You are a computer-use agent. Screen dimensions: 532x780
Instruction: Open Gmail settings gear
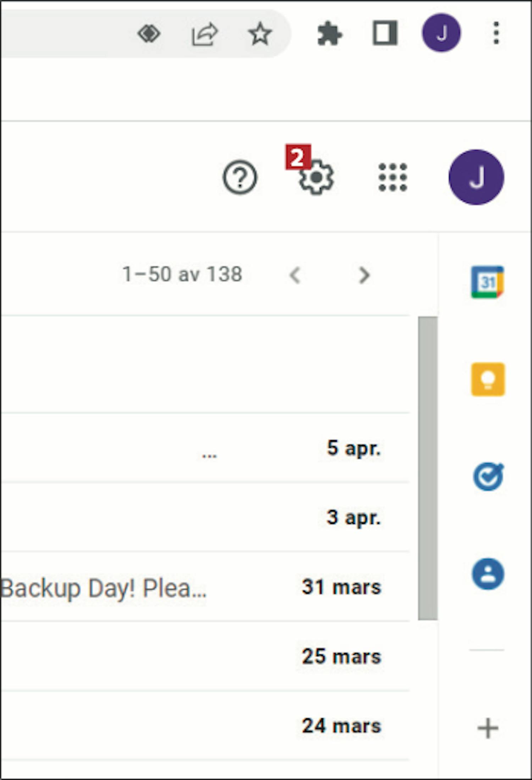(316, 177)
